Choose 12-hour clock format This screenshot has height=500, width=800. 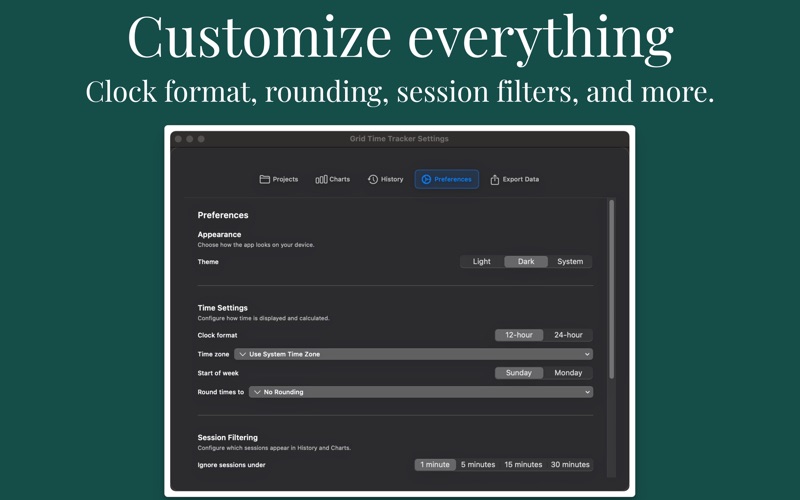[519, 335]
